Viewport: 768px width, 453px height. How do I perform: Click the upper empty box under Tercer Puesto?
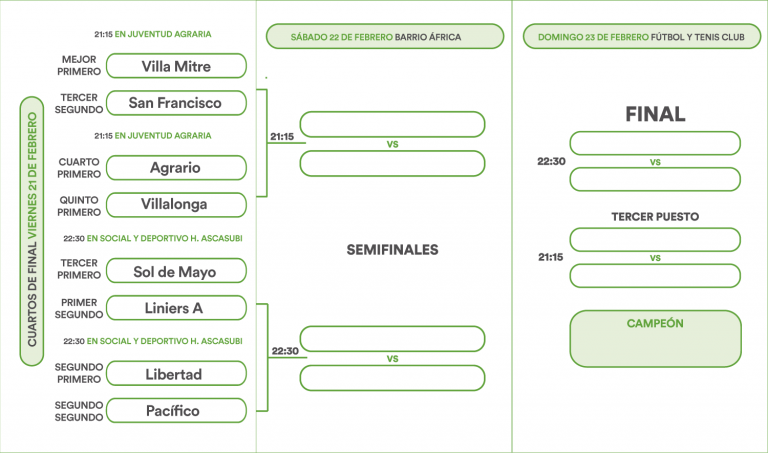coord(655,240)
